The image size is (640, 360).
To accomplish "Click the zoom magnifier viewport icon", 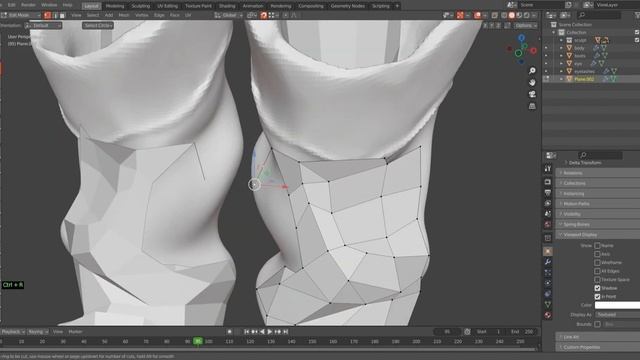I will tap(532, 71).
